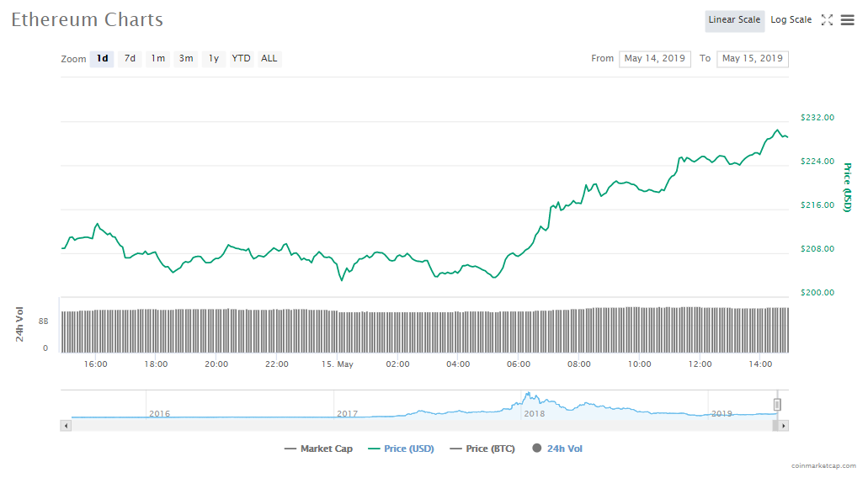Toggle Market Cap series in legend
Viewport: 868px width, 478px height.
coord(318,449)
